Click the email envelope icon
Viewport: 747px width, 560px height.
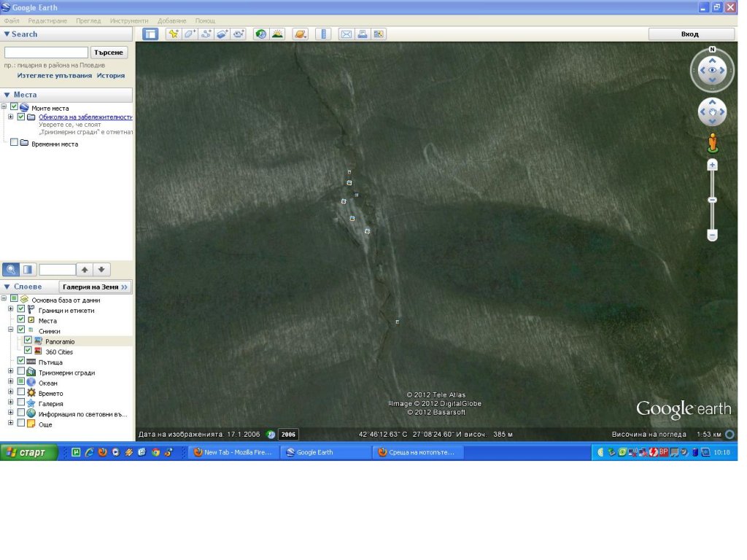pos(347,34)
